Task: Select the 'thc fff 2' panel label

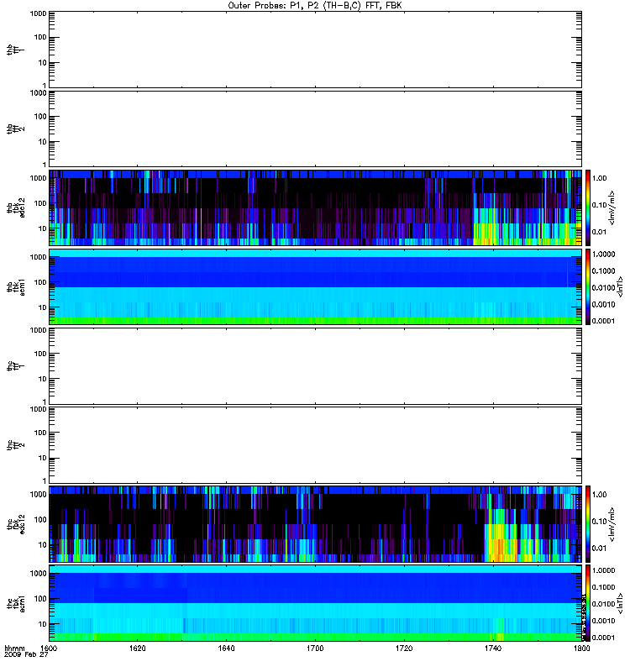Action: [15, 444]
